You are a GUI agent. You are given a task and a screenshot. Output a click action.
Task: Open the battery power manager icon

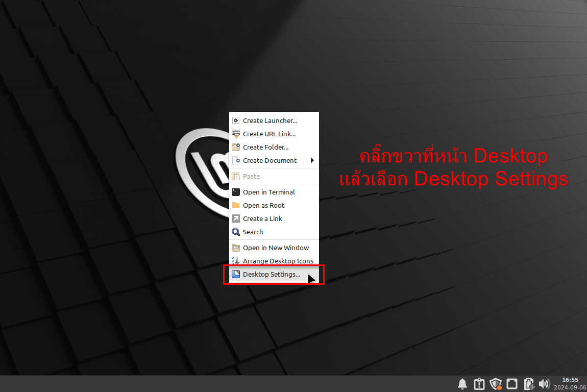click(529, 384)
